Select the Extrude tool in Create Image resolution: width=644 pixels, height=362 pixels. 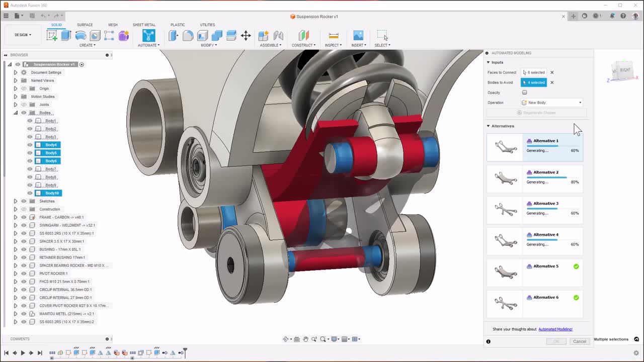[66, 35]
